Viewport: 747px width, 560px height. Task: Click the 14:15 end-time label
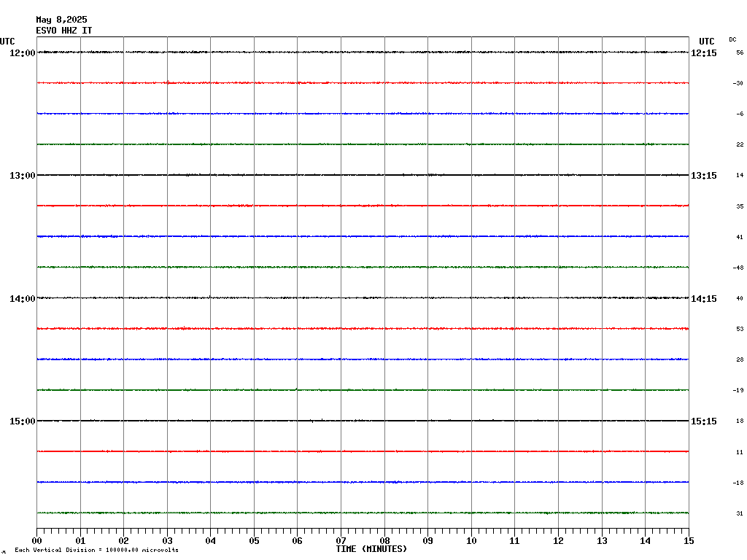(704, 298)
